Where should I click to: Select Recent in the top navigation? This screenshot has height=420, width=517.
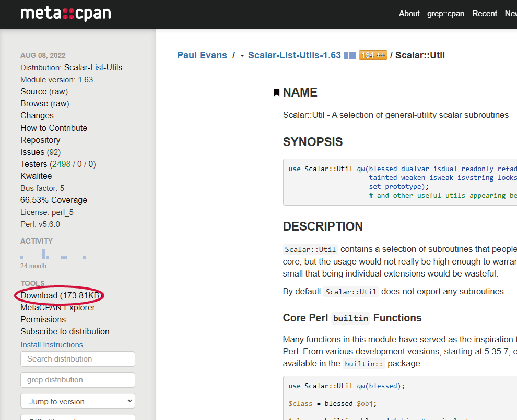click(x=484, y=14)
